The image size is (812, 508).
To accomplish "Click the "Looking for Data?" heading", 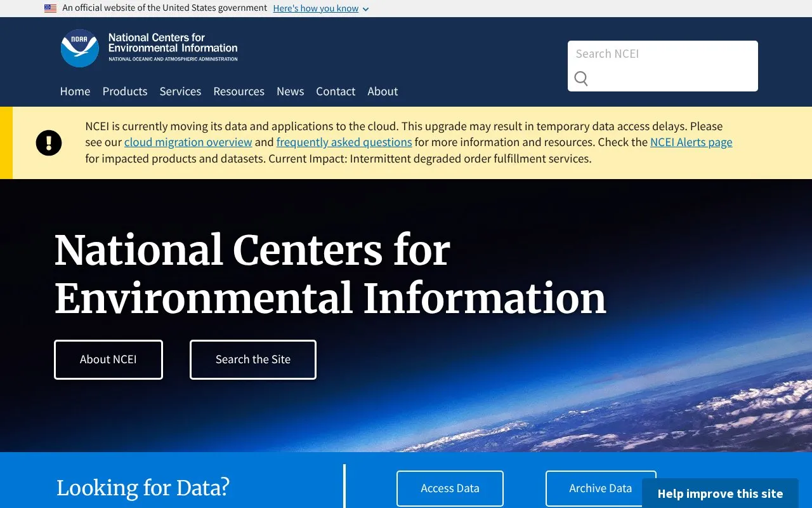I will (143, 488).
